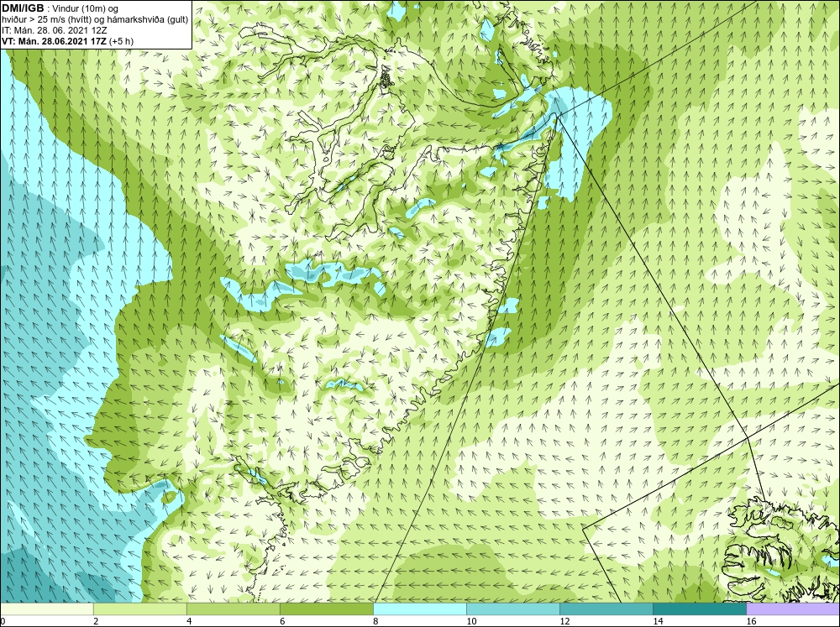Screen dimensions: 840x627
Task: Click the 'DMI/IGB' title text
Action: click(x=23, y=8)
